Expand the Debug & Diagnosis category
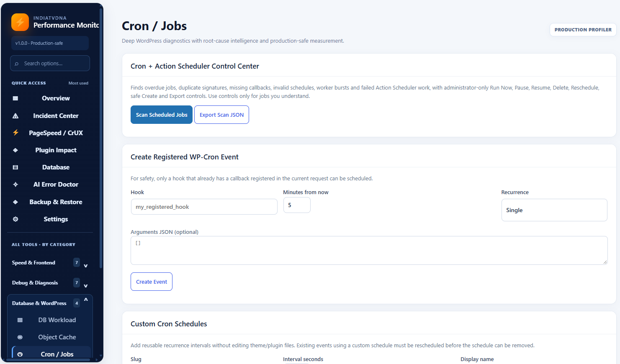This screenshot has height=364, width=620. pos(50,283)
